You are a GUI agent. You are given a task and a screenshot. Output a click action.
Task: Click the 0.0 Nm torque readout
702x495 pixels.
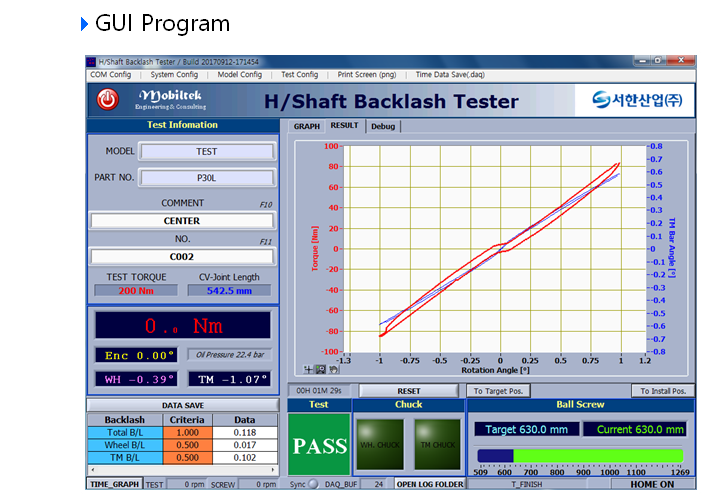click(183, 325)
